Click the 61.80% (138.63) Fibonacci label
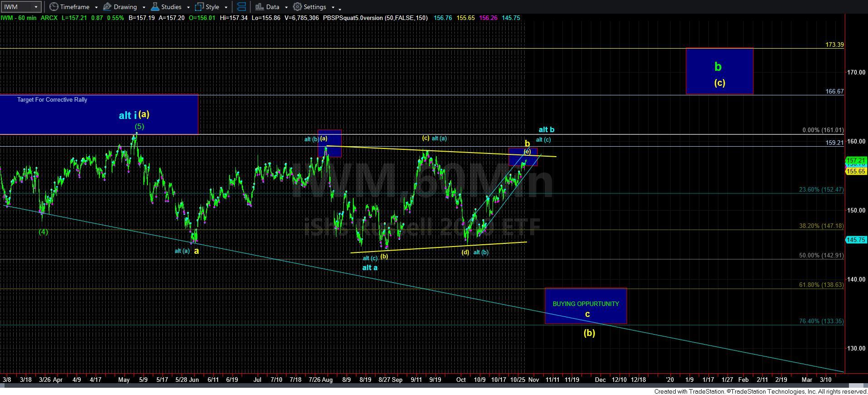This screenshot has height=395, width=868. click(x=821, y=285)
